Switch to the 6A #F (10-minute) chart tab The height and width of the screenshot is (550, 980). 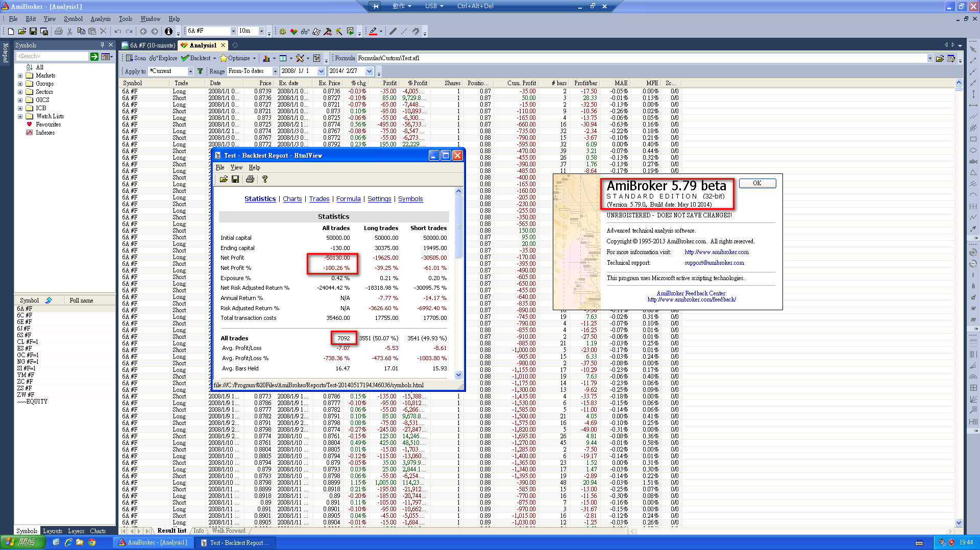tap(149, 45)
